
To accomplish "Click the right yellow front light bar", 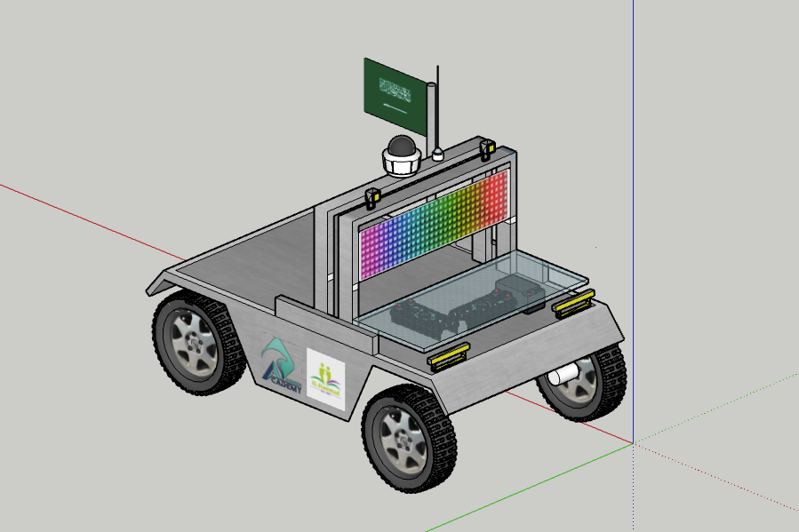I will pos(573,304).
